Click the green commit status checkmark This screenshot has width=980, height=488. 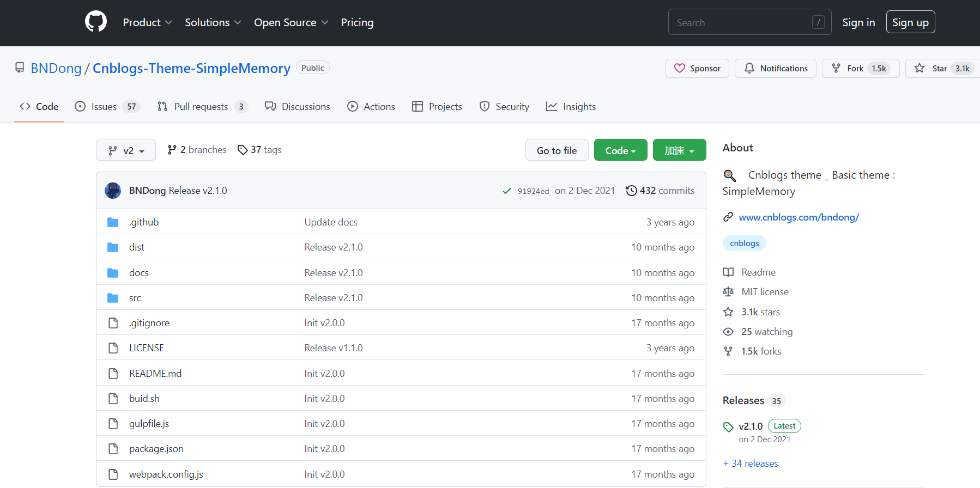pos(507,191)
